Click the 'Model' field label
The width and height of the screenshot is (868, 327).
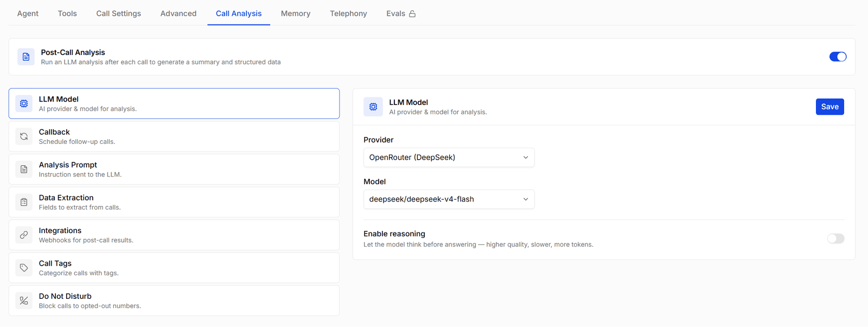coord(375,181)
